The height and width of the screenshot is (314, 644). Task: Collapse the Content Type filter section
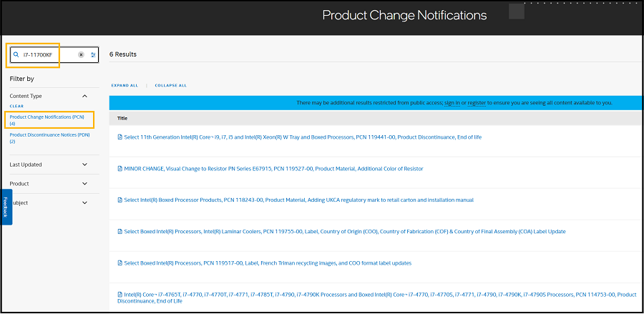click(x=84, y=96)
